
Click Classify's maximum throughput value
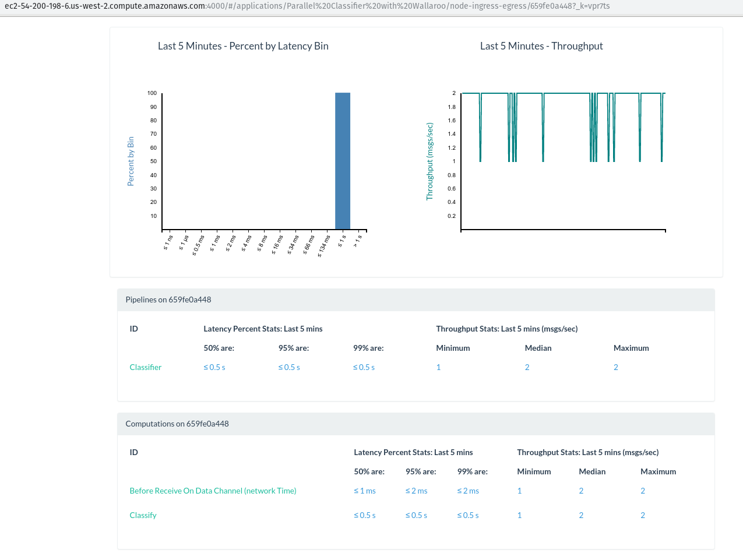tap(642, 515)
